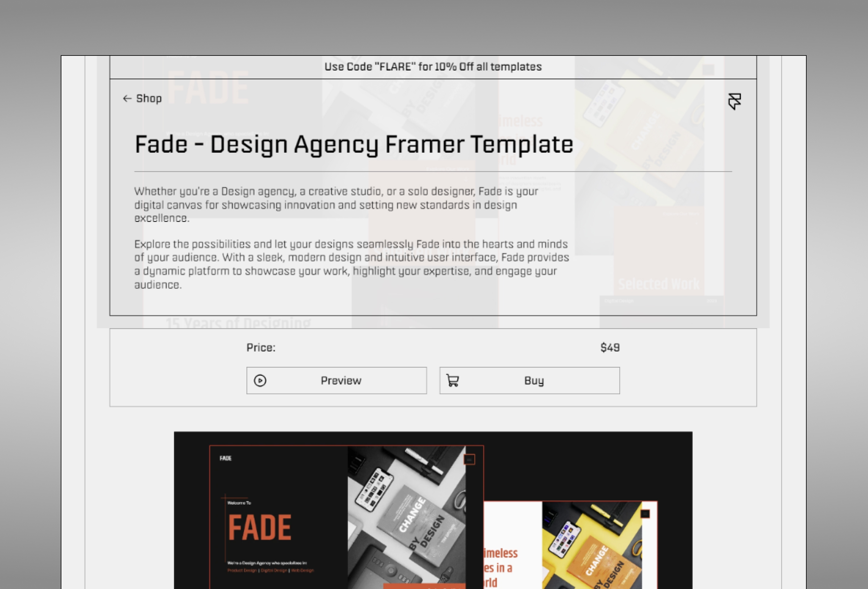The width and height of the screenshot is (868, 589).
Task: Click the Buy button for $49 template
Action: click(x=529, y=380)
